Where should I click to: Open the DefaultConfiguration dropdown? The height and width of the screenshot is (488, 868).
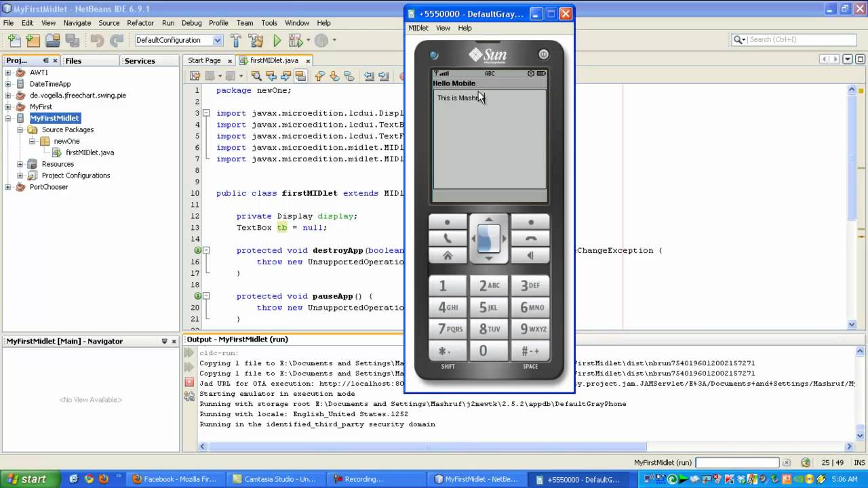[217, 40]
